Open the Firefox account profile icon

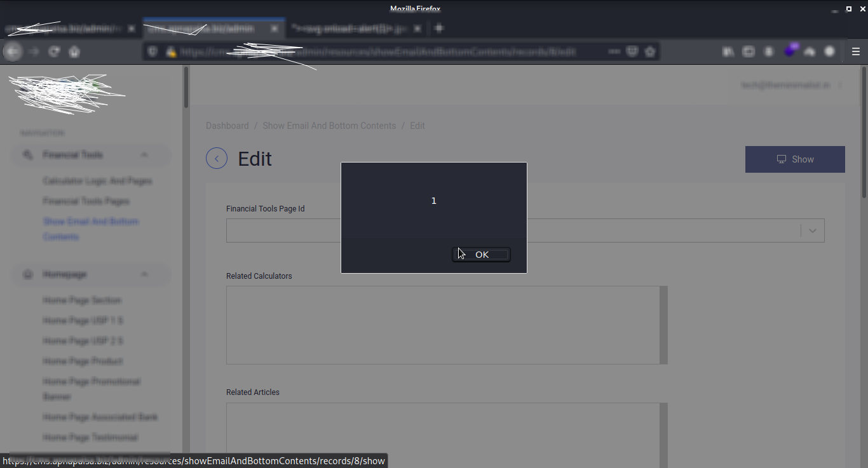coord(830,51)
